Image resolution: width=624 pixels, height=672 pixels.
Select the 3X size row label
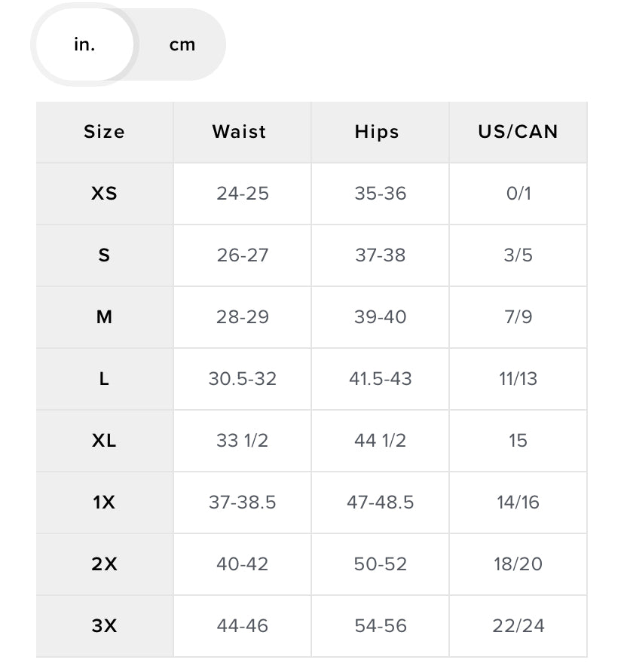(x=104, y=626)
